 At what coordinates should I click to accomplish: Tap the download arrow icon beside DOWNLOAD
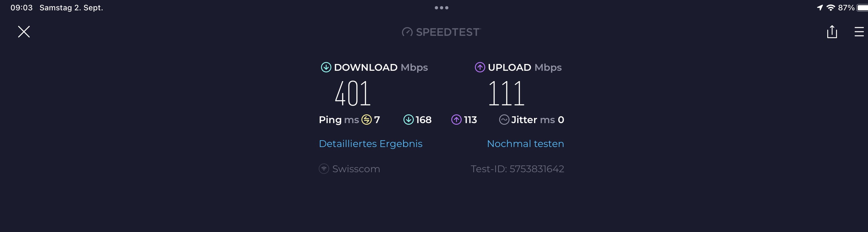pos(326,67)
